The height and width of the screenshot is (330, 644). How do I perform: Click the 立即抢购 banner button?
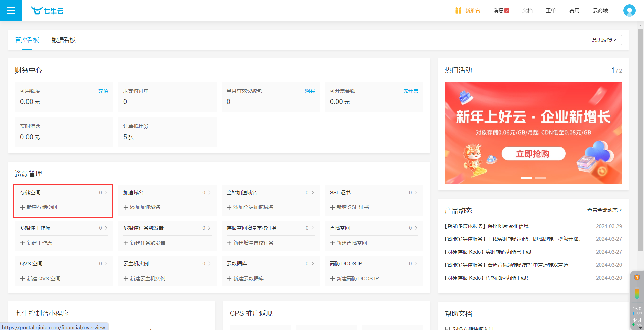point(533,154)
